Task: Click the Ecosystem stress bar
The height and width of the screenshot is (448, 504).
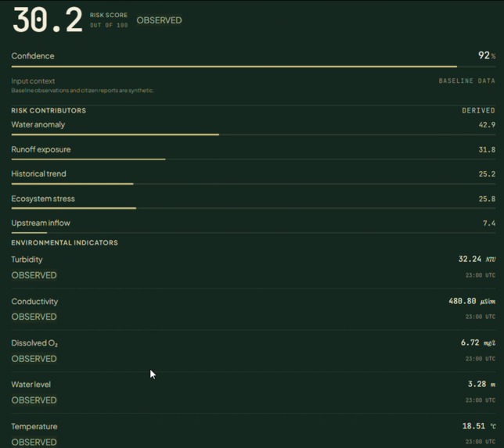Action: tap(254, 208)
